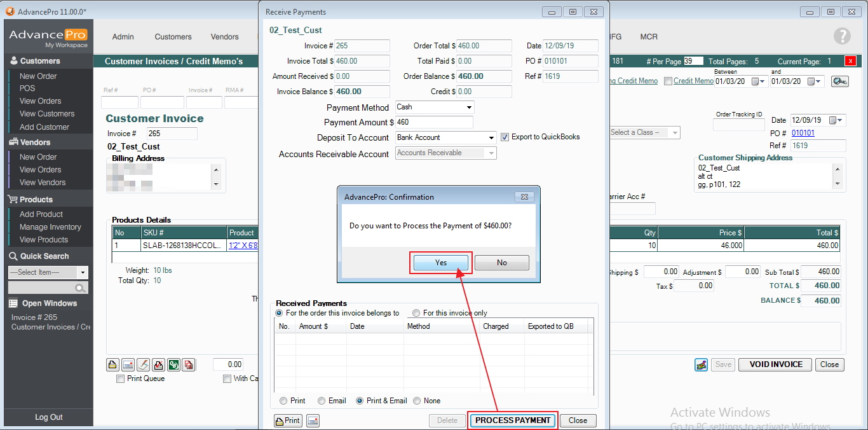The width and height of the screenshot is (868, 430).
Task: Click View Customers in the sidebar
Action: pos(47,114)
